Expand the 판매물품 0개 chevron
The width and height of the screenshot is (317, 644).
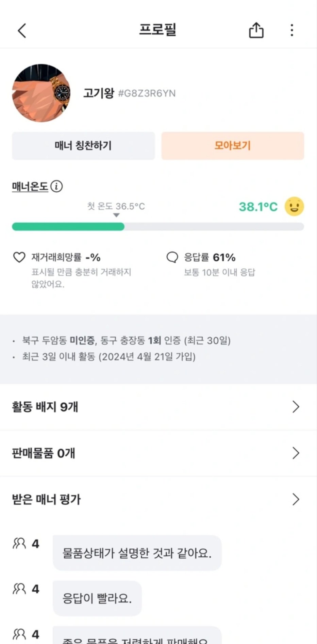click(x=296, y=453)
